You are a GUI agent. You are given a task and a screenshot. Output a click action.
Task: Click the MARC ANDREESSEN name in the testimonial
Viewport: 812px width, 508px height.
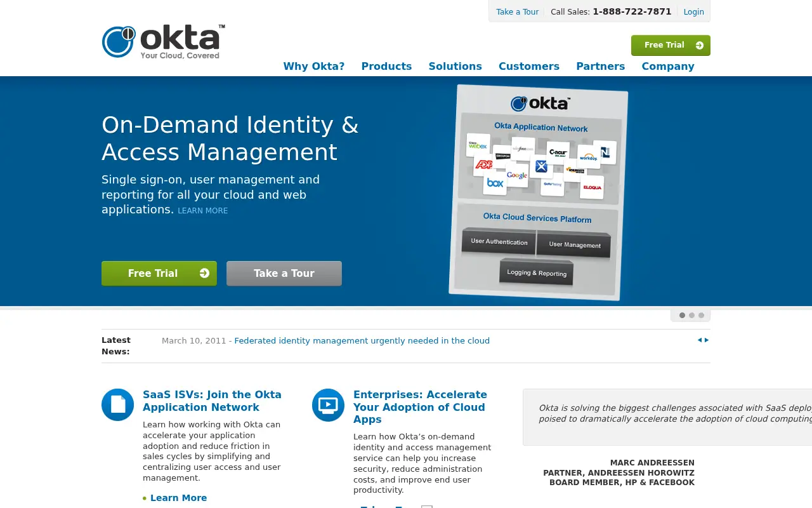(x=652, y=463)
